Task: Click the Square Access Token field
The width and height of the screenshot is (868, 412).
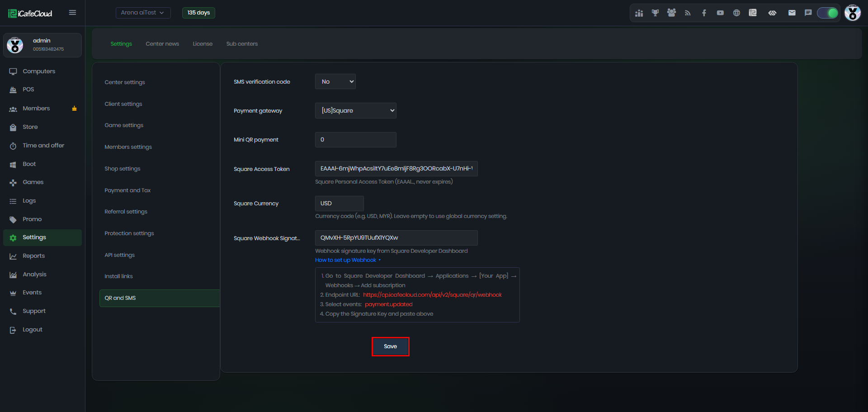Action: (396, 169)
